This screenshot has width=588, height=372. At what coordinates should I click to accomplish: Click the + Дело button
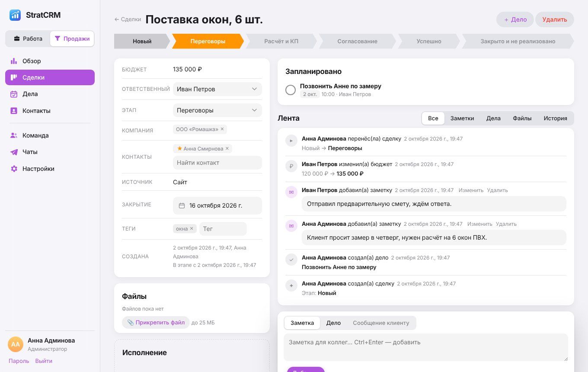pos(515,19)
